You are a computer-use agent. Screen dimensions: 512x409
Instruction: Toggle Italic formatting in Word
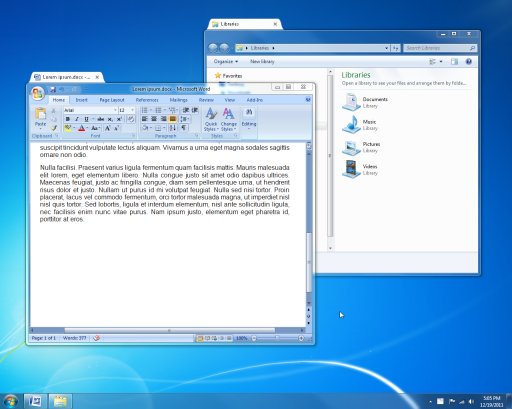pos(77,119)
